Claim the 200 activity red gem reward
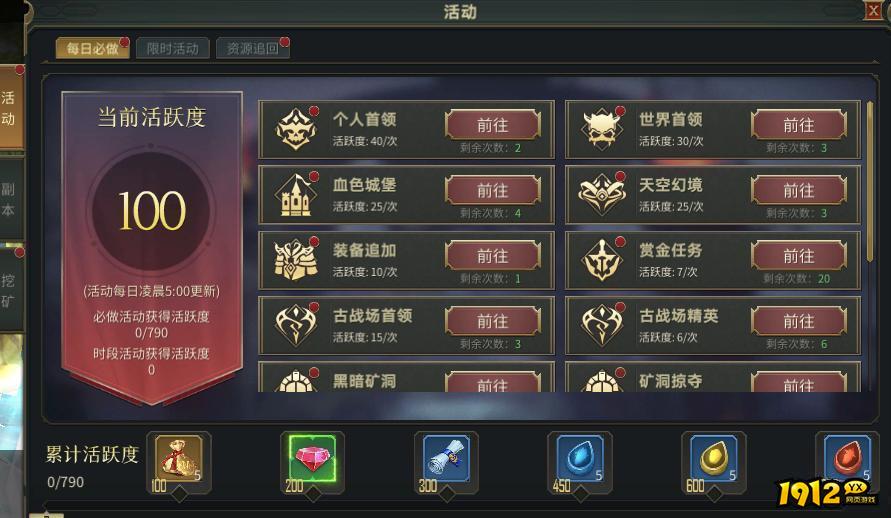Screen dimensions: 891x518 point(312,459)
